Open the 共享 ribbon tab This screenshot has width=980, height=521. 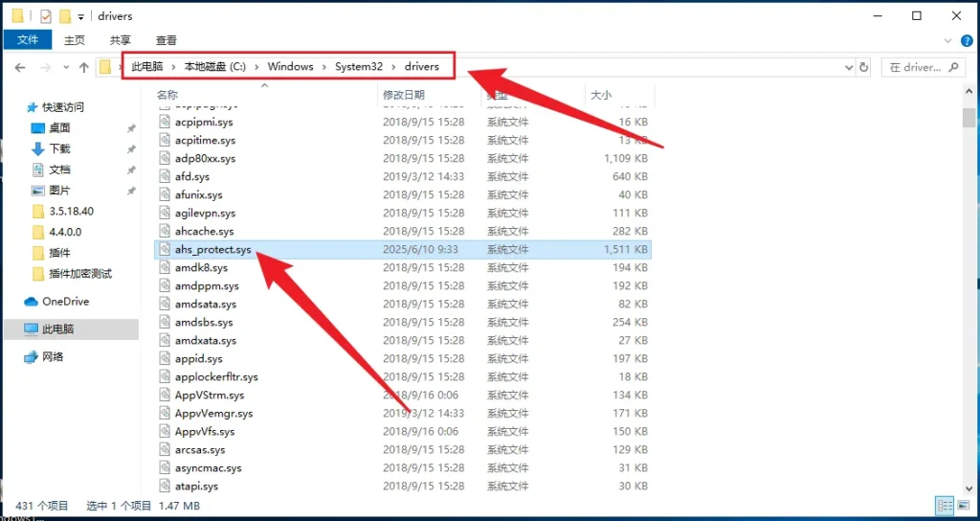click(121, 40)
